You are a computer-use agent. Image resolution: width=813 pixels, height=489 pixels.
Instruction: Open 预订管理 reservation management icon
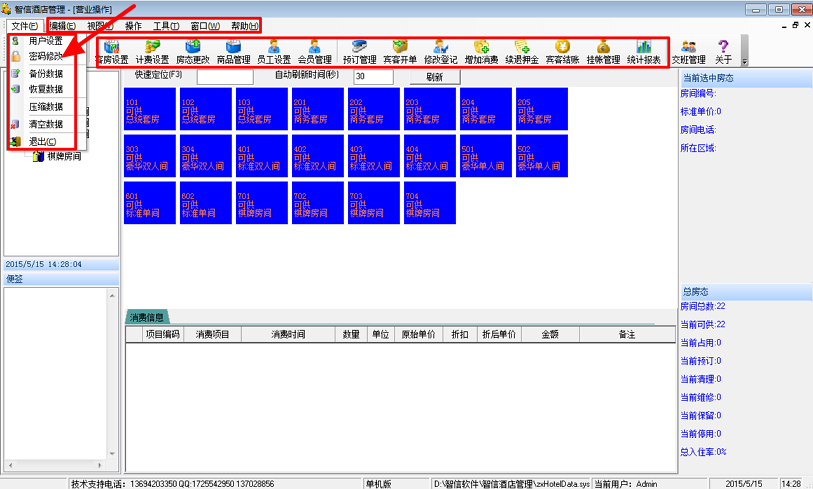click(359, 52)
